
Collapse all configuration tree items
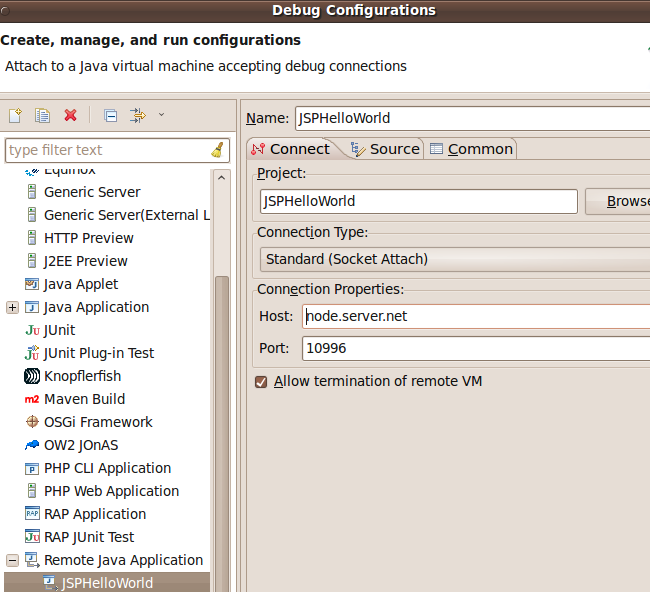click(x=110, y=115)
